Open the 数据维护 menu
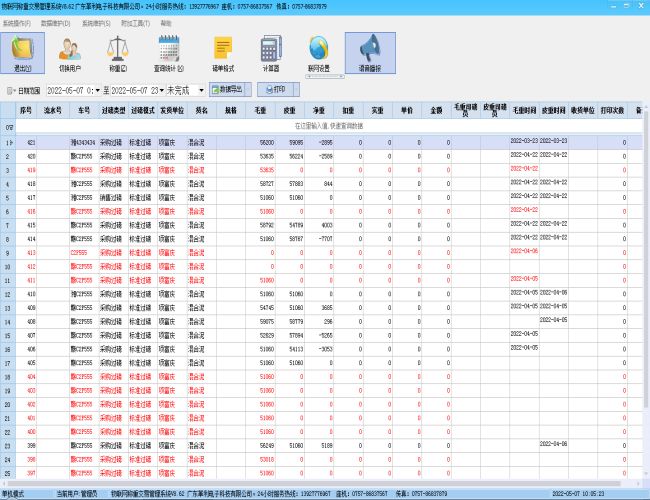The width and height of the screenshot is (650, 500). coord(55,21)
